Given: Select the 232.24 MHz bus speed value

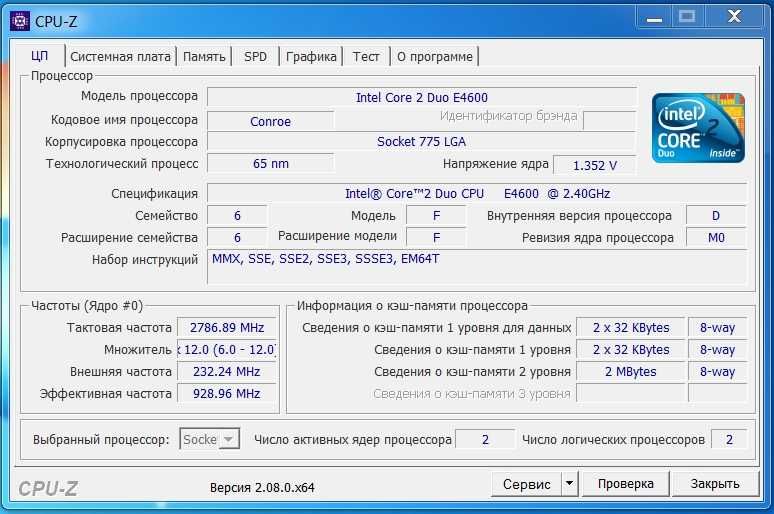Looking at the screenshot, I should pyautogui.click(x=227, y=371).
